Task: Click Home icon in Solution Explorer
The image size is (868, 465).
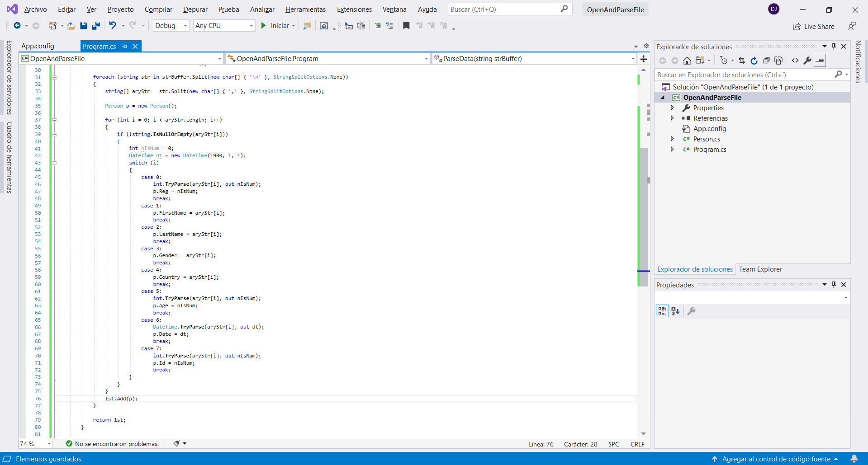Action: [687, 61]
